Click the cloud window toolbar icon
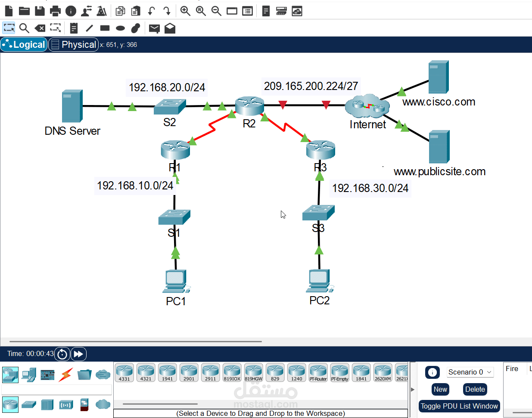Viewport: 532px width, 418px height. click(297, 11)
